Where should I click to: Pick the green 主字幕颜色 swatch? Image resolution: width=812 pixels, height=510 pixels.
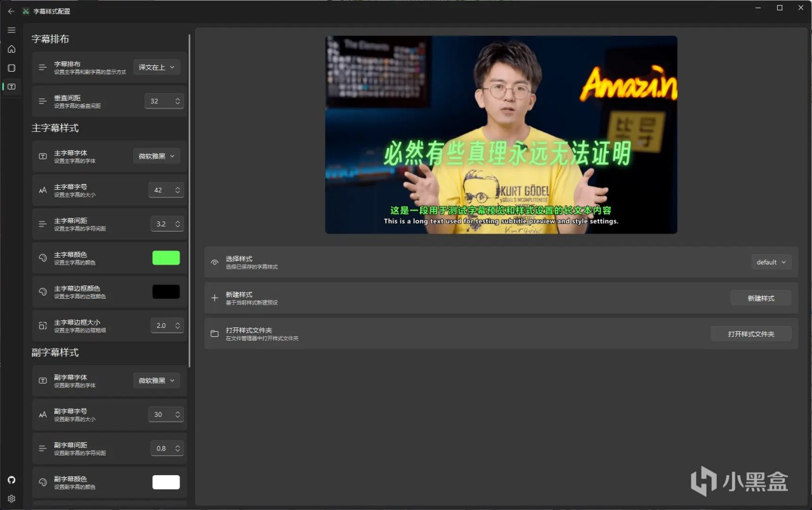point(166,258)
